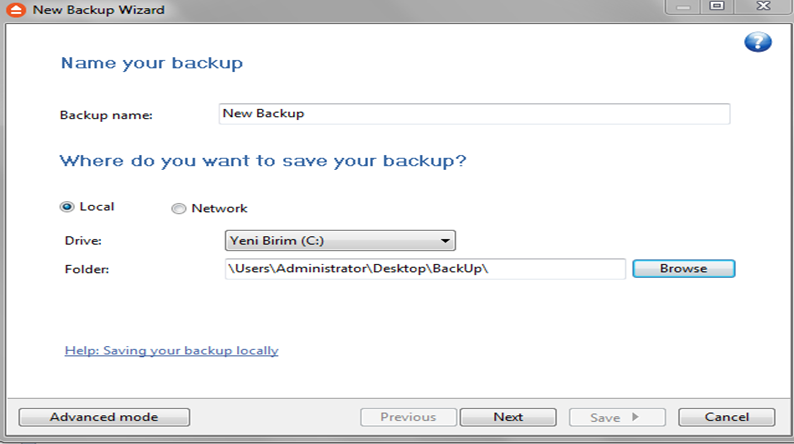Click the New Backup Wizard title bar text
794x444 pixels.
click(99, 10)
